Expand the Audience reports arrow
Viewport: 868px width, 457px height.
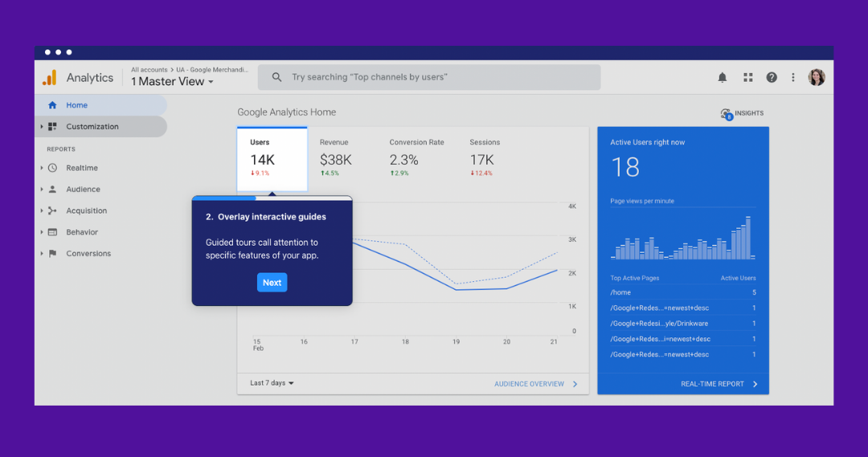click(x=42, y=190)
